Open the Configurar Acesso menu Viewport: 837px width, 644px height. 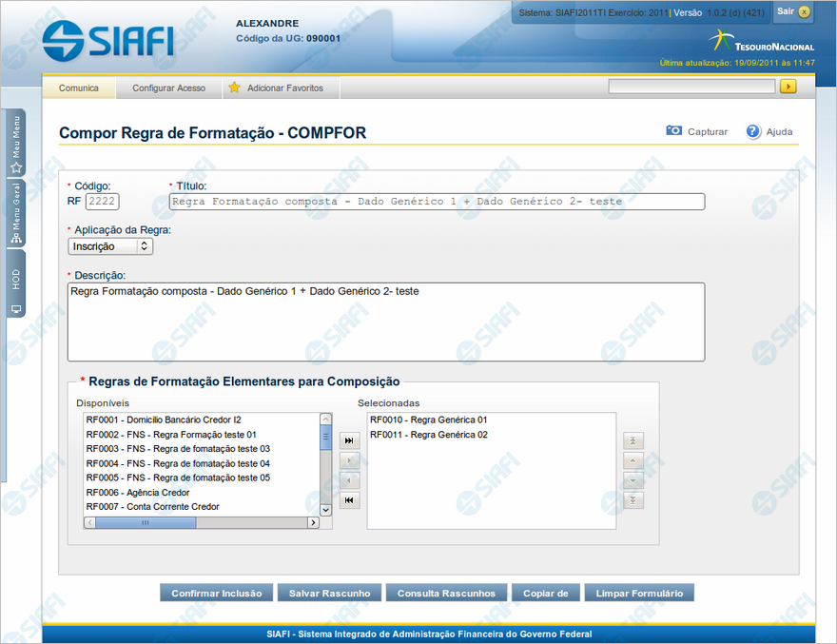(x=168, y=88)
